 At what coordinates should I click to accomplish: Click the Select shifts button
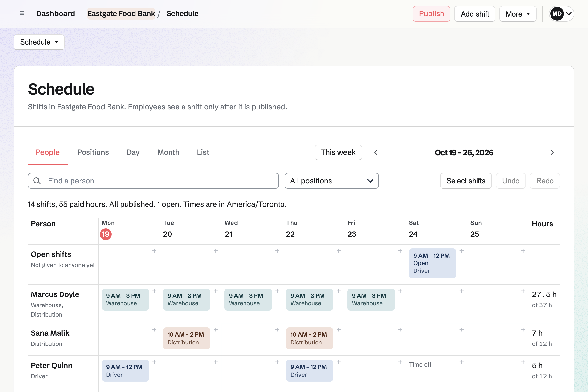point(466,181)
